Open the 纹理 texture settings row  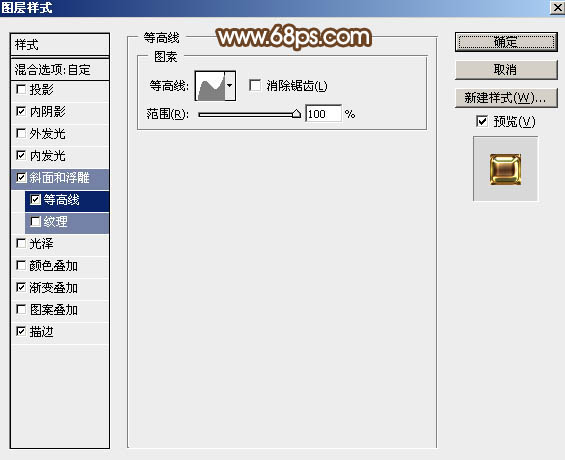tap(67, 223)
